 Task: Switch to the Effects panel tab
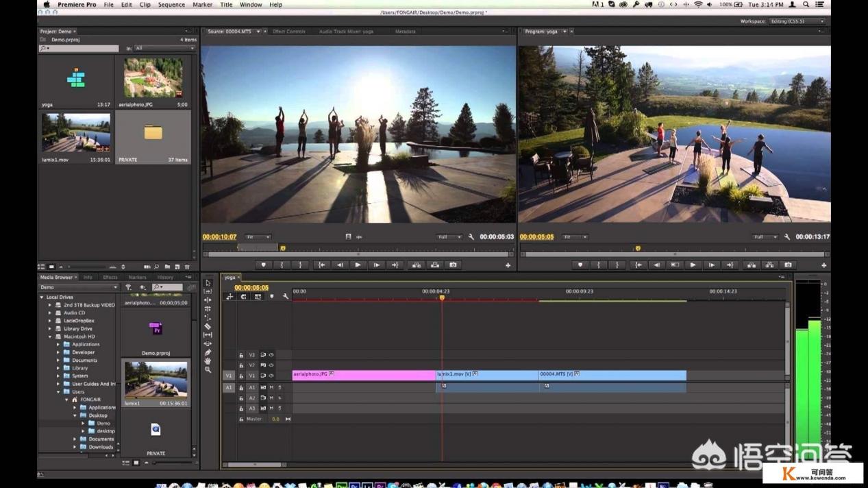pyautogui.click(x=110, y=278)
